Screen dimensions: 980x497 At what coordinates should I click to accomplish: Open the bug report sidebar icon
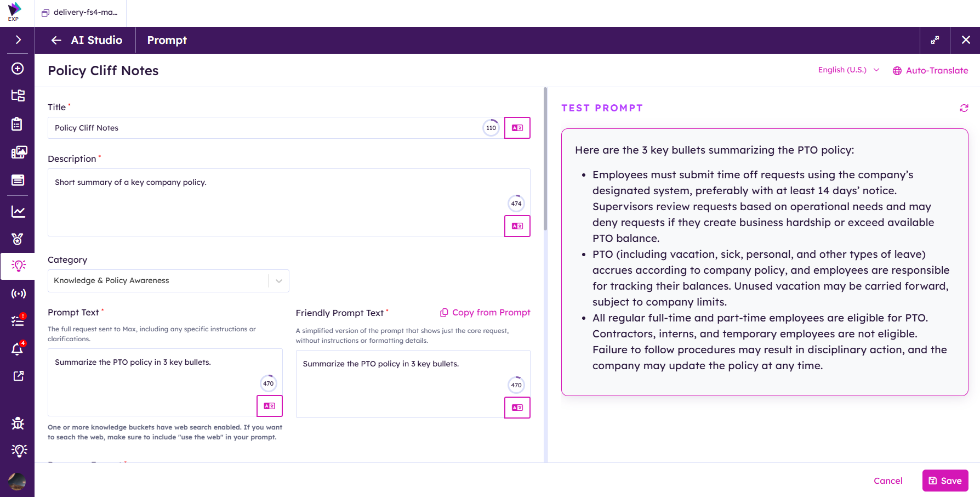coord(18,423)
